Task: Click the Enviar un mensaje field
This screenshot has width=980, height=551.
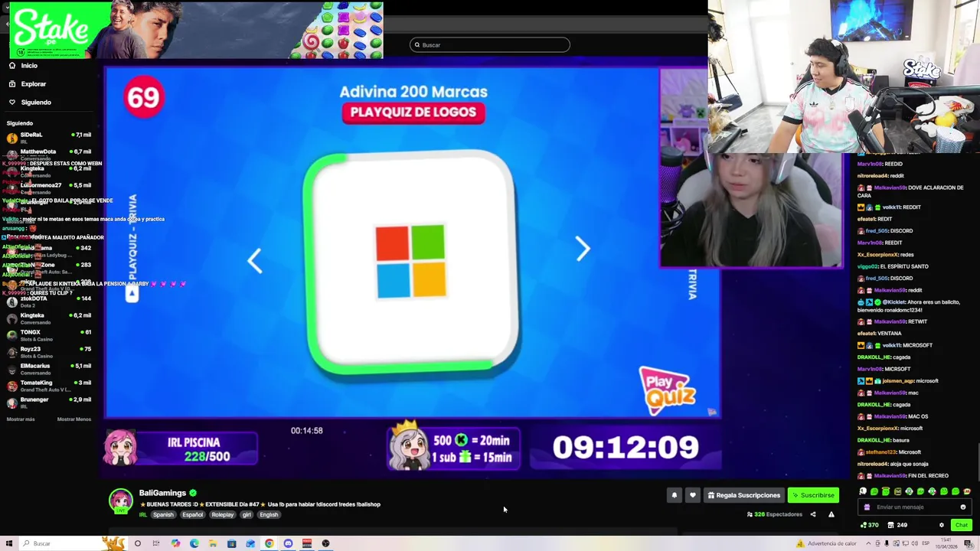Action: [916, 507]
